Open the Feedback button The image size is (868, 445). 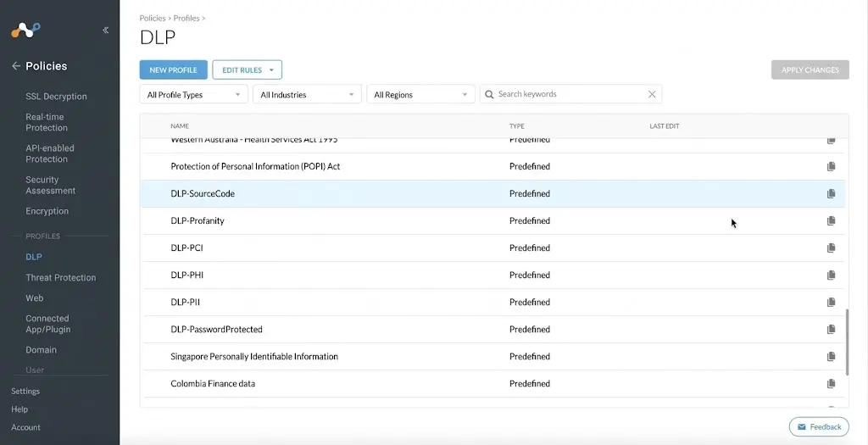click(x=819, y=426)
